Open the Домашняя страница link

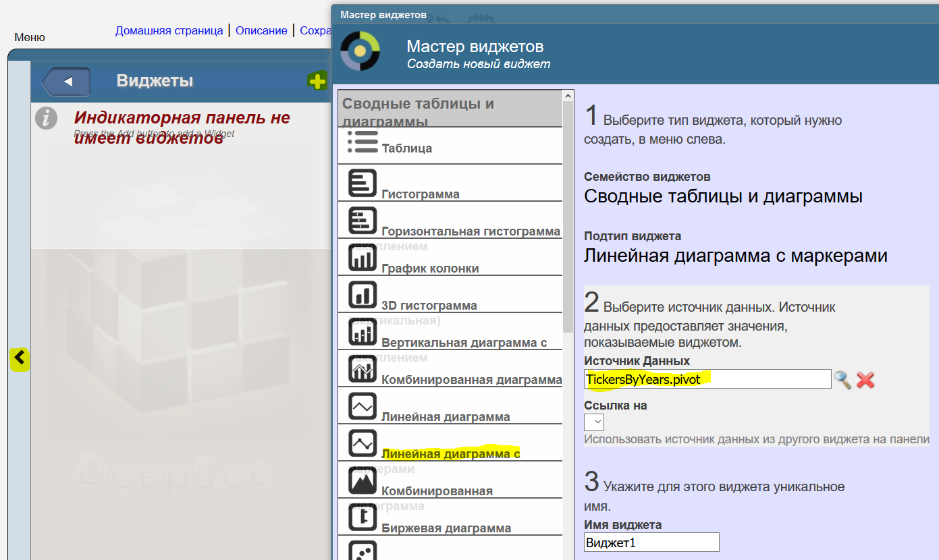[x=169, y=30]
